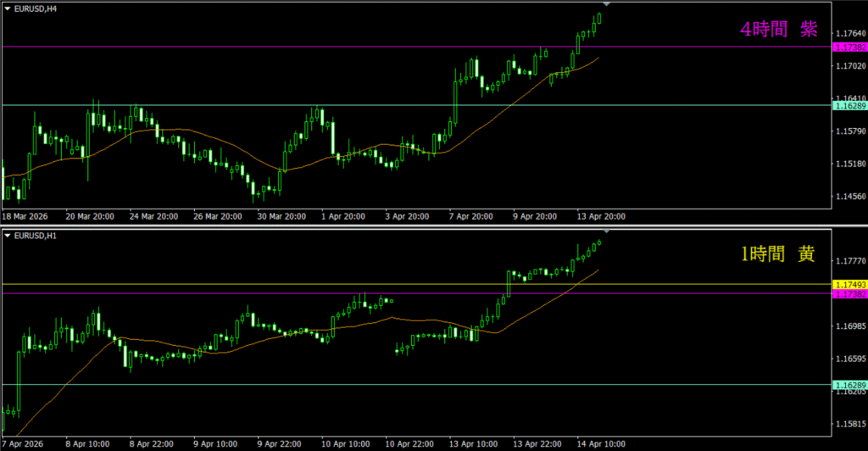Select the cyan 1.16289 tag on H4 chart
Screen dimensions: 868x451
tap(849, 106)
